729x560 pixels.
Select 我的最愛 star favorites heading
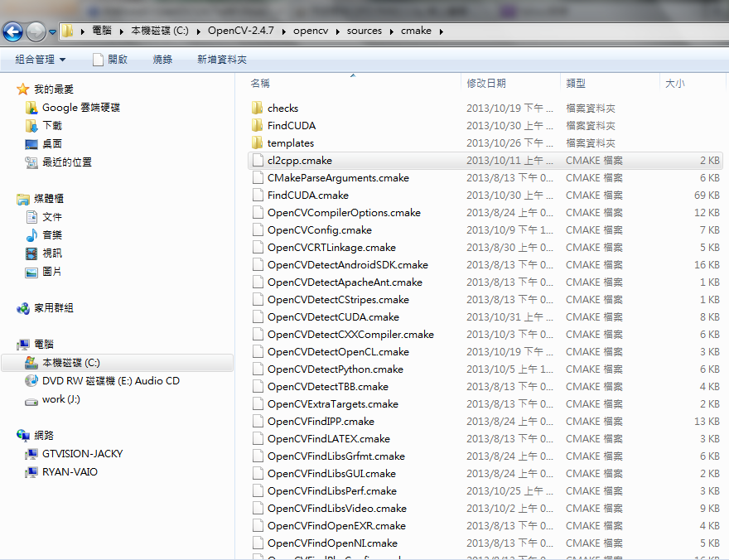[45, 89]
